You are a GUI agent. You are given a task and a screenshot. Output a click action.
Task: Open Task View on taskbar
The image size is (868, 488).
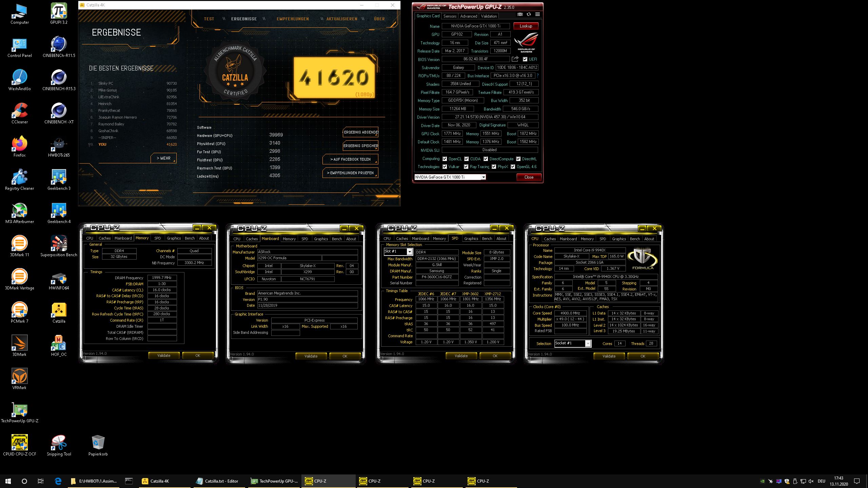coord(41,481)
